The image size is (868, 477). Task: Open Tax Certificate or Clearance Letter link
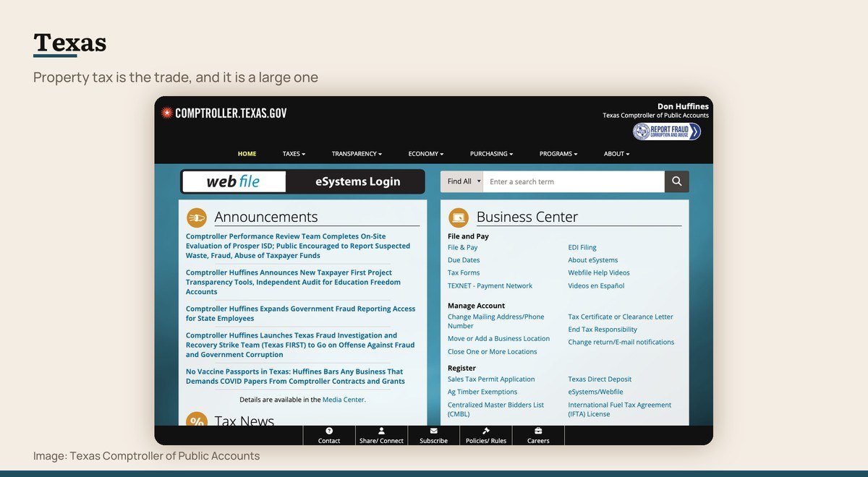tap(621, 317)
